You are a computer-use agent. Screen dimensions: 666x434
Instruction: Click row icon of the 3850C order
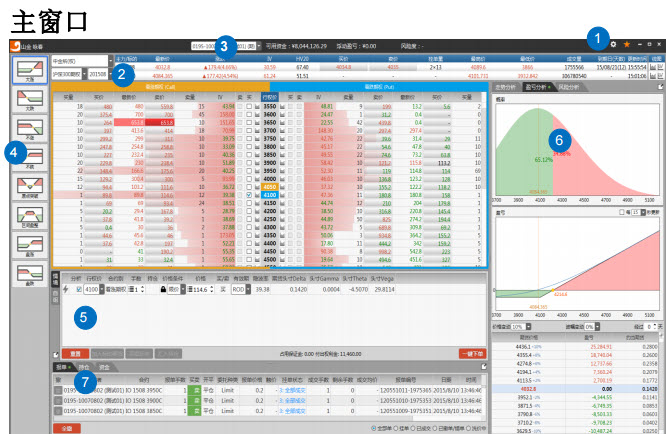click(x=58, y=411)
